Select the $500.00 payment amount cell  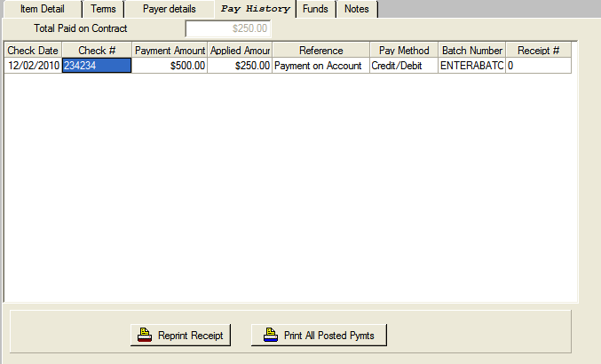[x=170, y=66]
